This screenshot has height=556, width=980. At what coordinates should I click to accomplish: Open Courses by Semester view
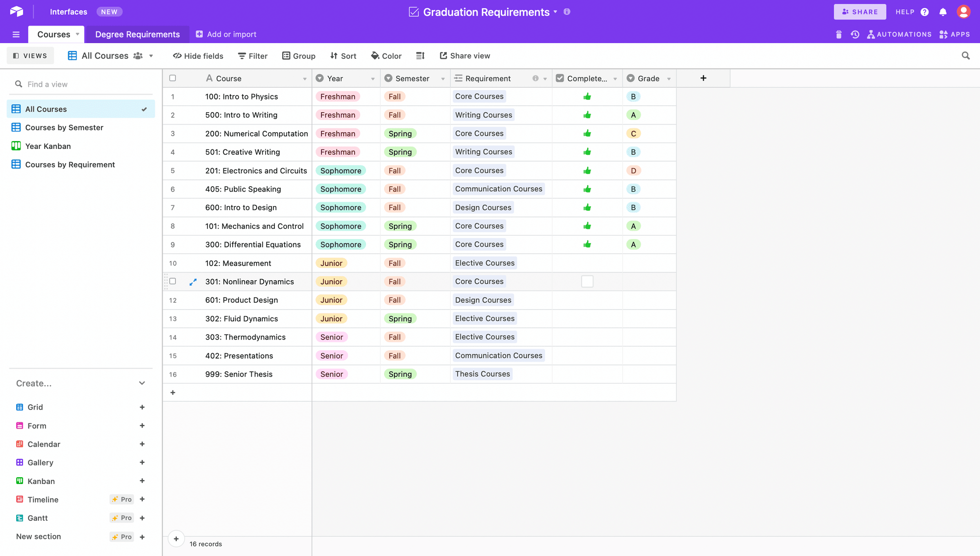(64, 127)
